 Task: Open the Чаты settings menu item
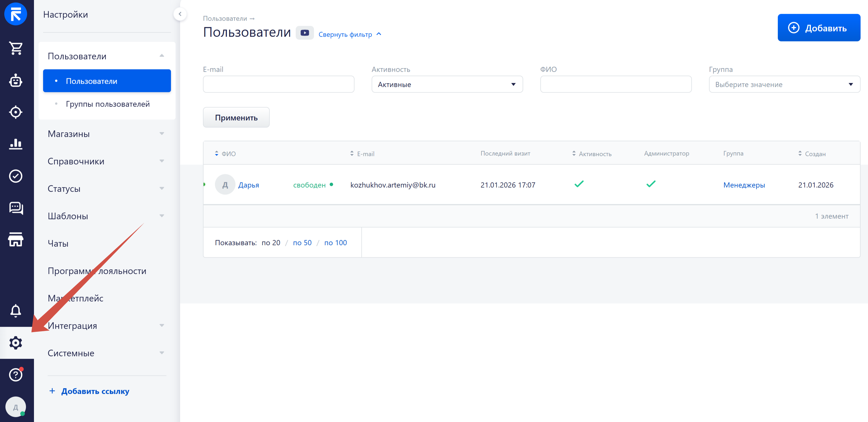coord(58,243)
